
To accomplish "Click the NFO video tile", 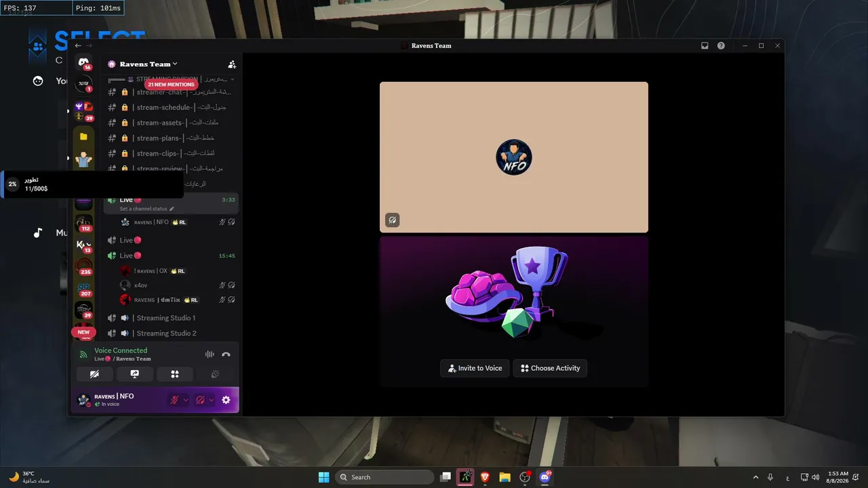I will [x=514, y=157].
